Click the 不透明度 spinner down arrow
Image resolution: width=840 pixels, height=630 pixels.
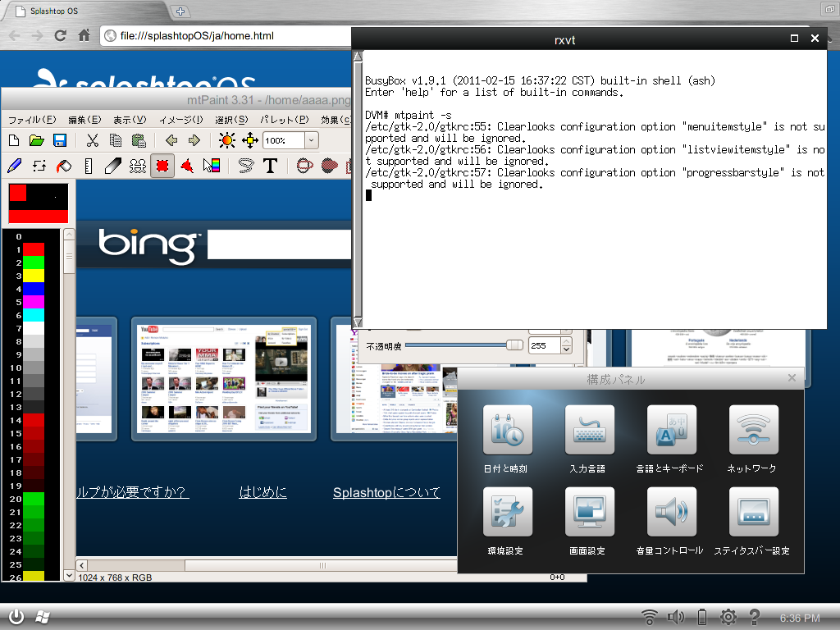(x=565, y=350)
